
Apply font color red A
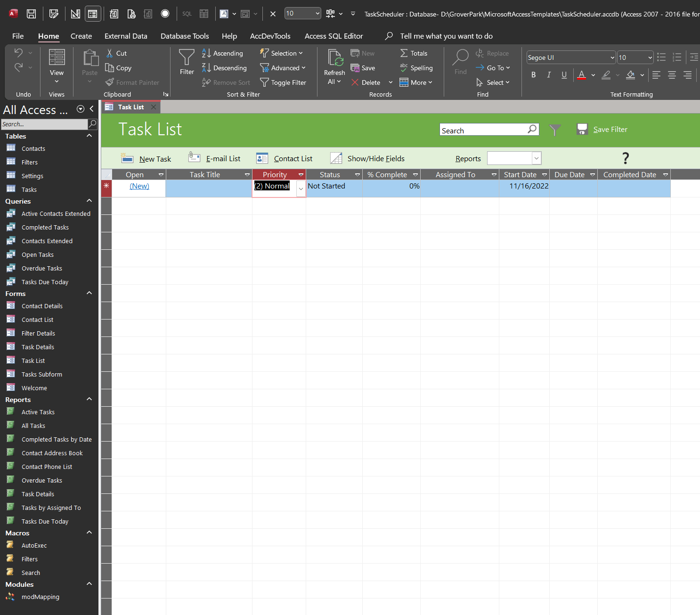tap(582, 74)
